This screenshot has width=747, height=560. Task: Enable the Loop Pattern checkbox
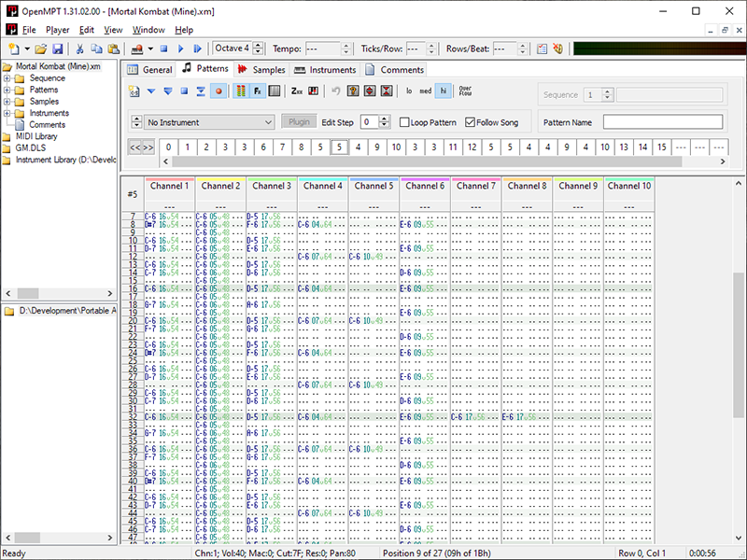(x=405, y=122)
